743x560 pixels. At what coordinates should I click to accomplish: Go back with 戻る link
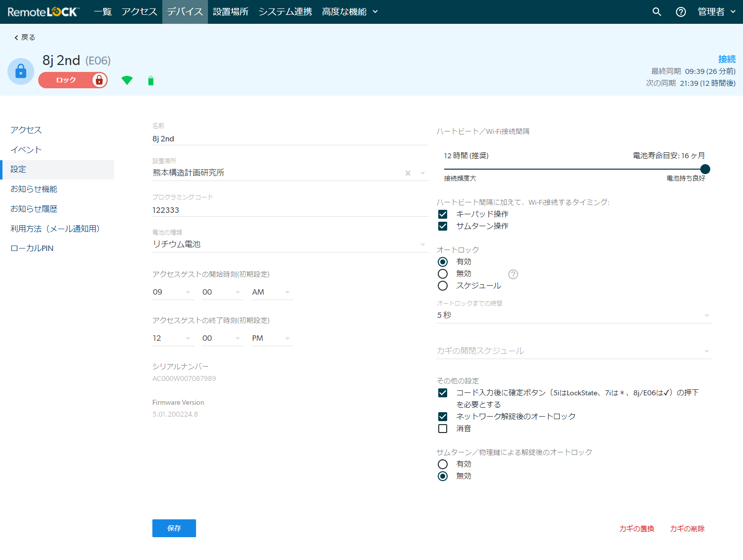[25, 37]
